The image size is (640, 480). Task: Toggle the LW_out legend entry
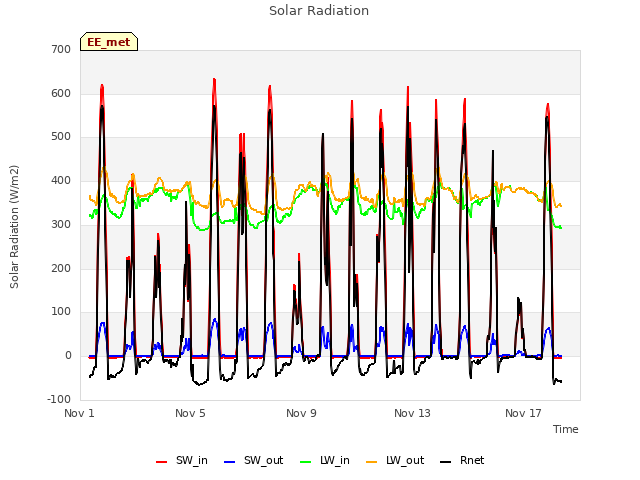(395, 460)
